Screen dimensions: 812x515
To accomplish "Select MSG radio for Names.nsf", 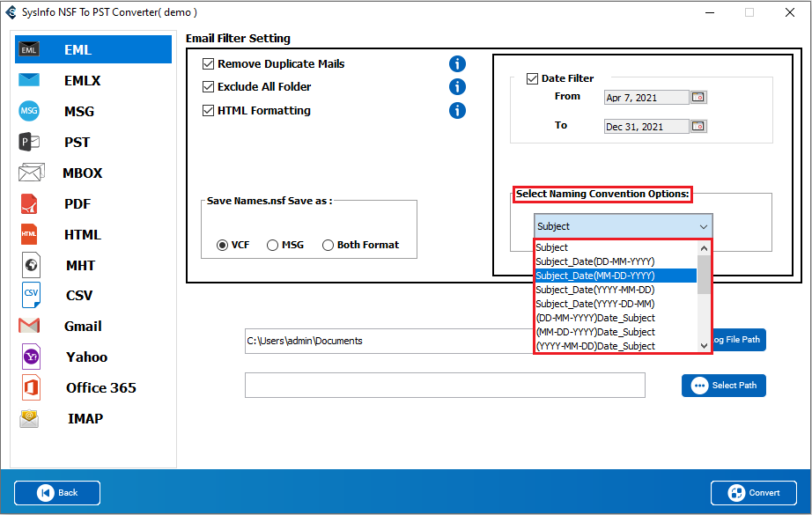I will coord(272,245).
